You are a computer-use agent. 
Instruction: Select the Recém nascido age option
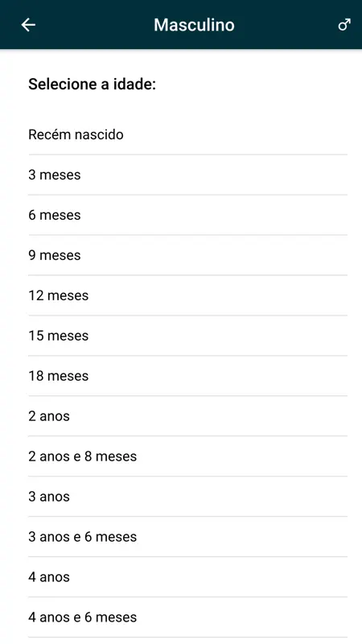[188, 134]
